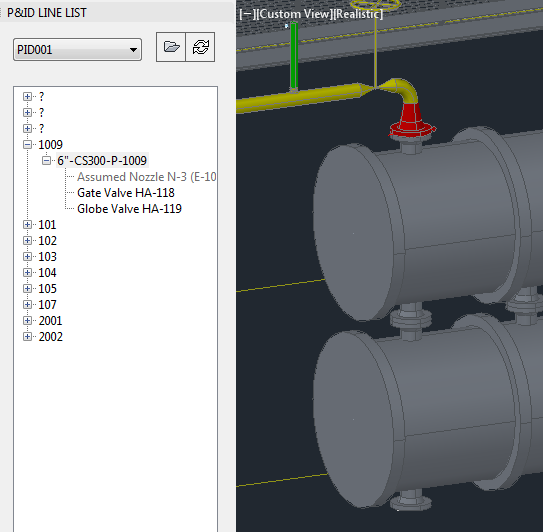Select the 2001 line number item
Screen dimensions: 543x532
tap(51, 321)
